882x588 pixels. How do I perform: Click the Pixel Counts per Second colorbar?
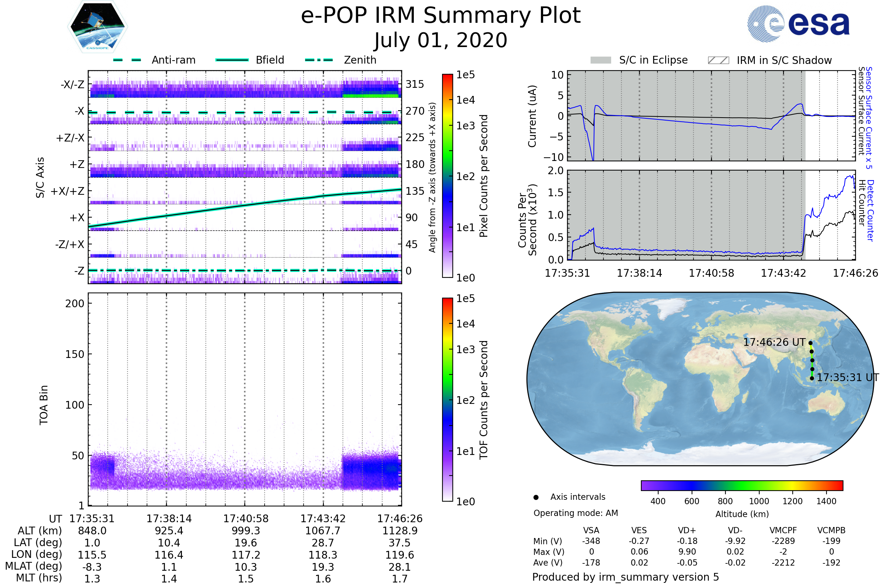click(447, 176)
